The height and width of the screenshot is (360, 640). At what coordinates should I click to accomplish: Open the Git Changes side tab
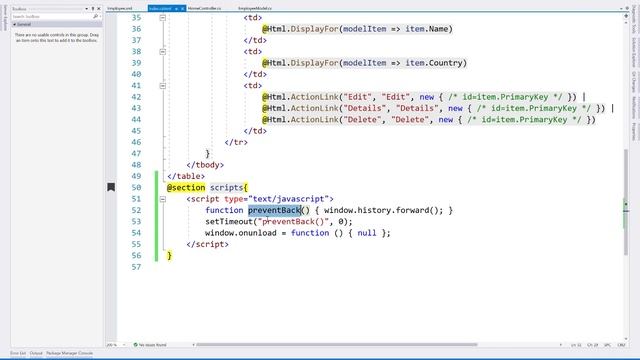pos(634,82)
